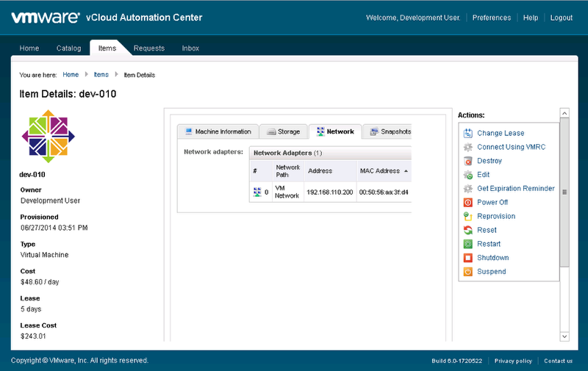Click the VMware logo
Viewport: 588px width, 371px height.
click(x=46, y=18)
